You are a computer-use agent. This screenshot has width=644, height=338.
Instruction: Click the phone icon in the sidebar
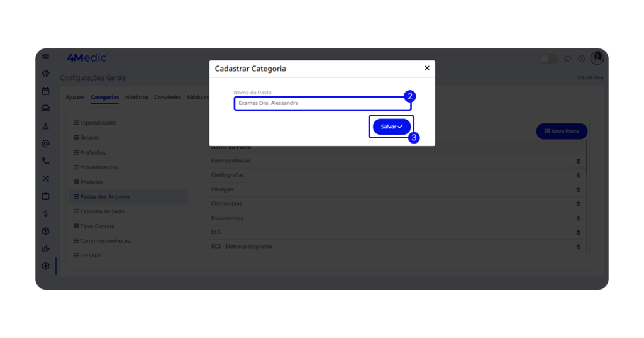point(45,161)
